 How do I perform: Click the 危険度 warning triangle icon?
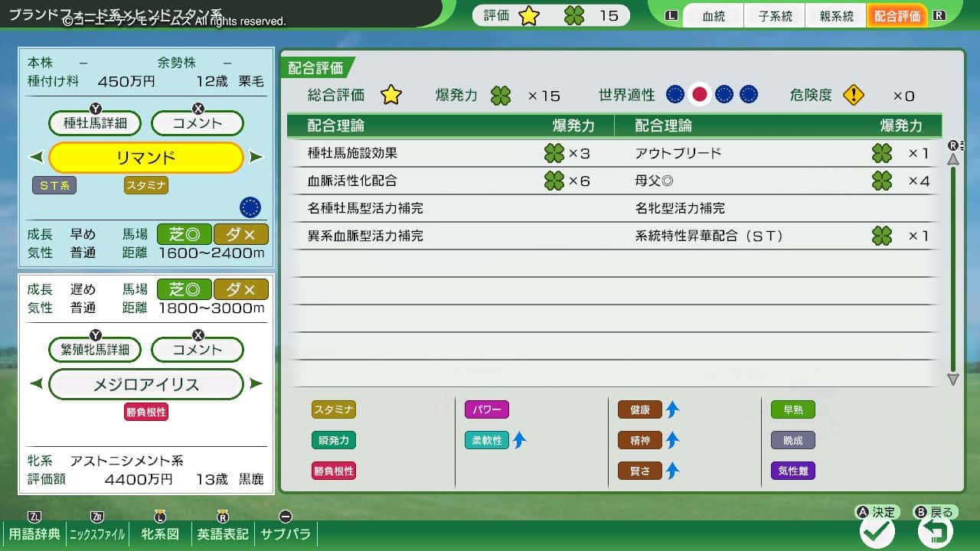point(853,94)
